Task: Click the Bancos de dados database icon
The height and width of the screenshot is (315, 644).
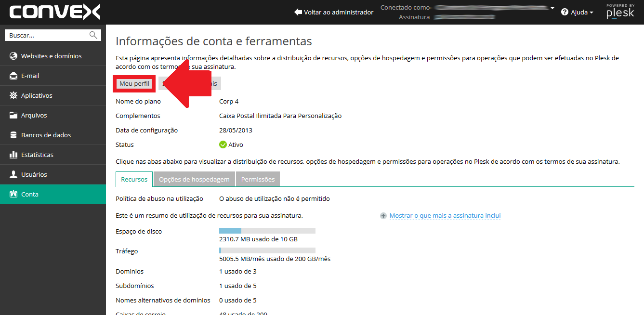Action: [x=13, y=135]
